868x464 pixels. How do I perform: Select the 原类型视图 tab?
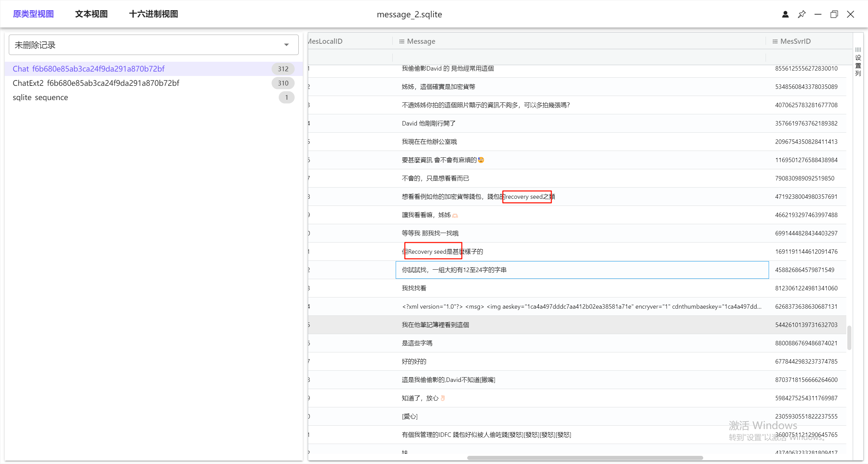tap(33, 14)
